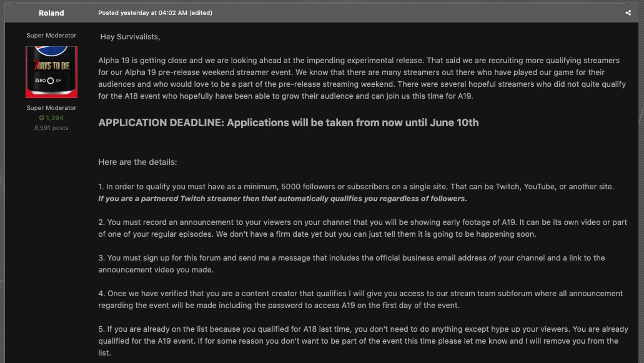Click the "(edited)" label in the header
Screen dimensions: 644x363
pos(201,12)
